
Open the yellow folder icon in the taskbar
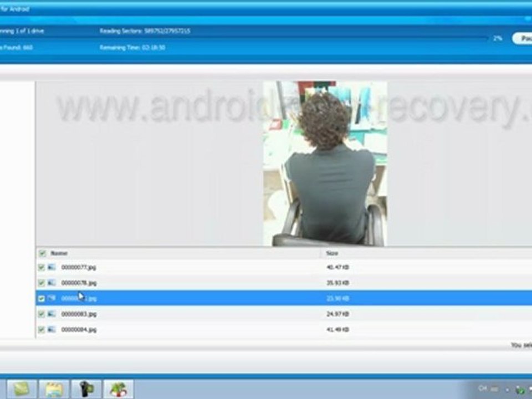tap(54, 389)
